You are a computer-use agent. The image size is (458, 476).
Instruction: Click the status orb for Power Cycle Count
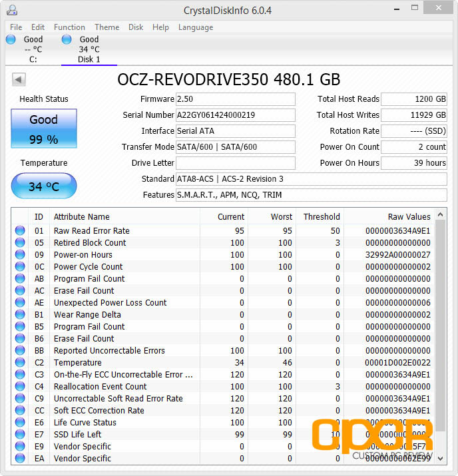click(x=20, y=266)
